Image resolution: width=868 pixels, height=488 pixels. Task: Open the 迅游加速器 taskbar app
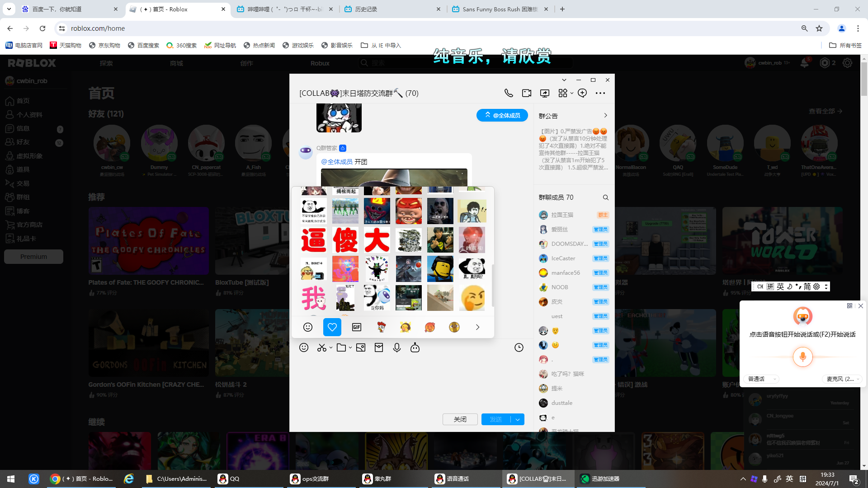tap(610, 479)
